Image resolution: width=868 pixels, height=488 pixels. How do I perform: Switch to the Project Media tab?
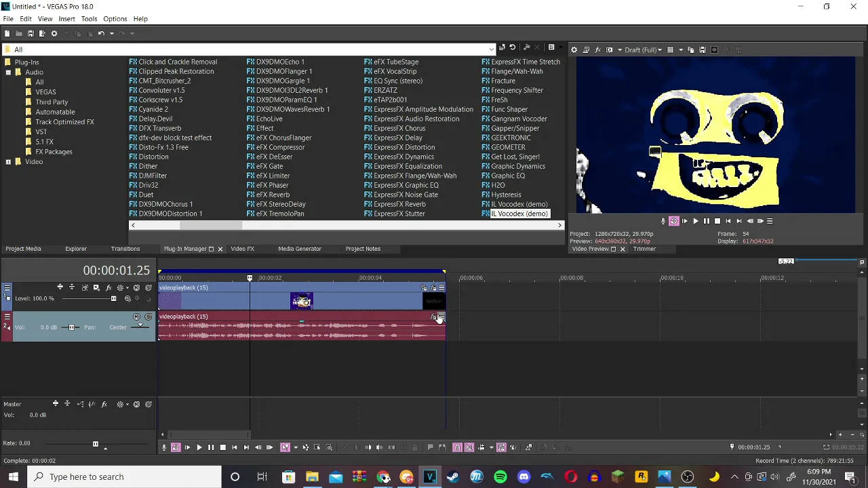[23, 249]
